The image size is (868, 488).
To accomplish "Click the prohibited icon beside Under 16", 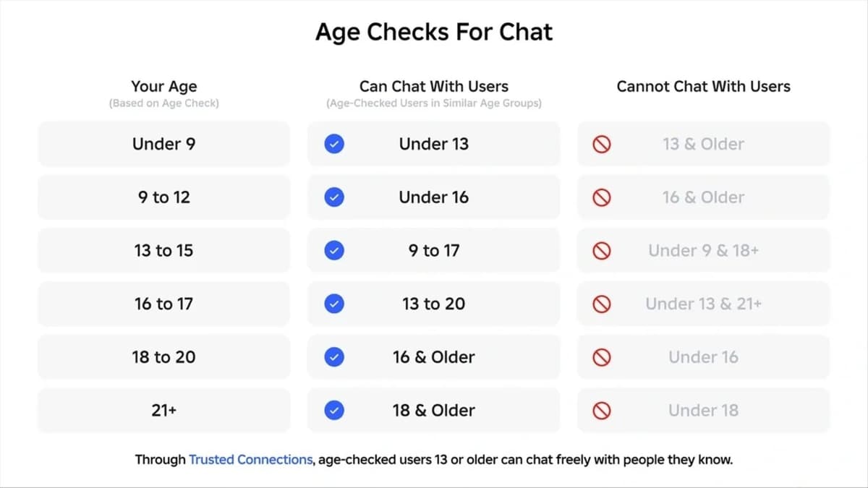I will pos(602,357).
